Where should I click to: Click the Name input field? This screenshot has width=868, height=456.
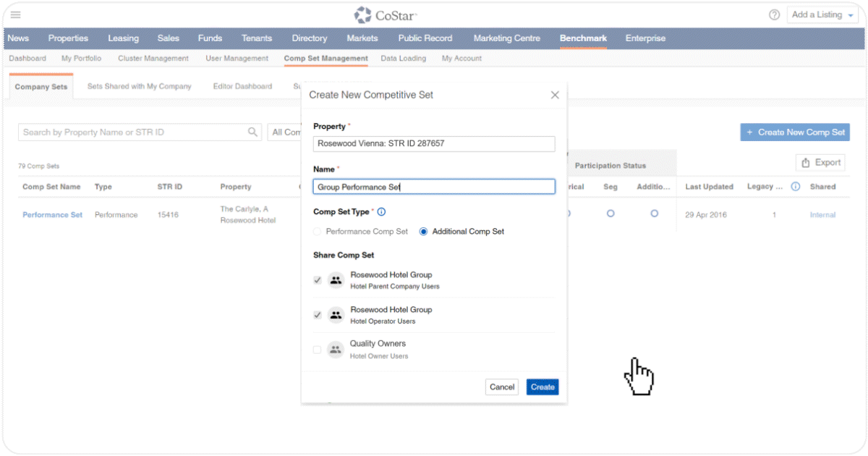pos(434,187)
